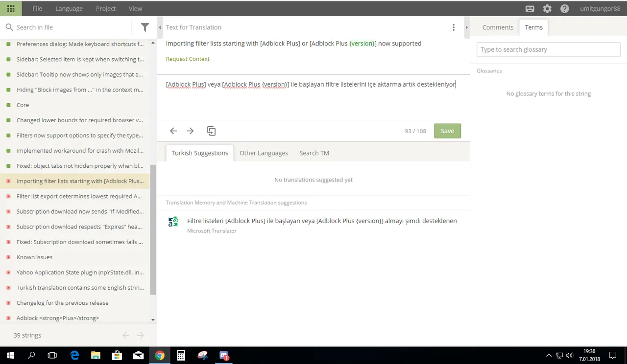Use the Microsoft Translator suggestion text
Viewport: 627px width, 364px height.
pos(322,221)
